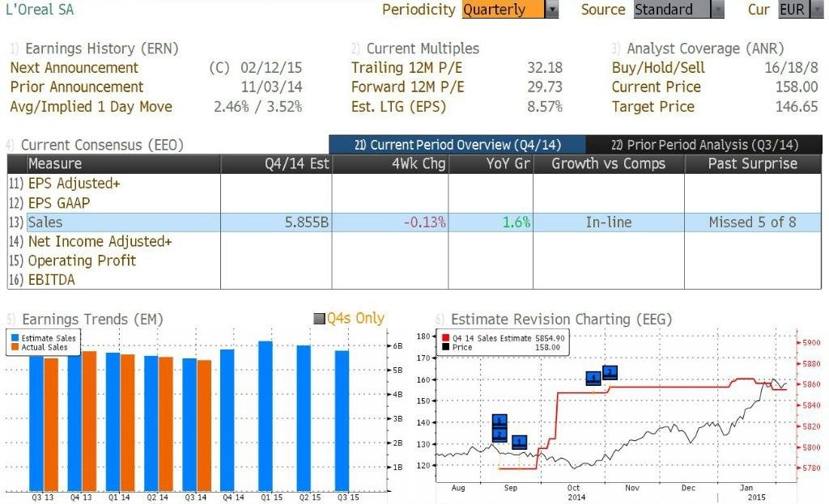Click the Q1 15 estimate sales bar
Screen dimensions: 829x504
(266, 417)
